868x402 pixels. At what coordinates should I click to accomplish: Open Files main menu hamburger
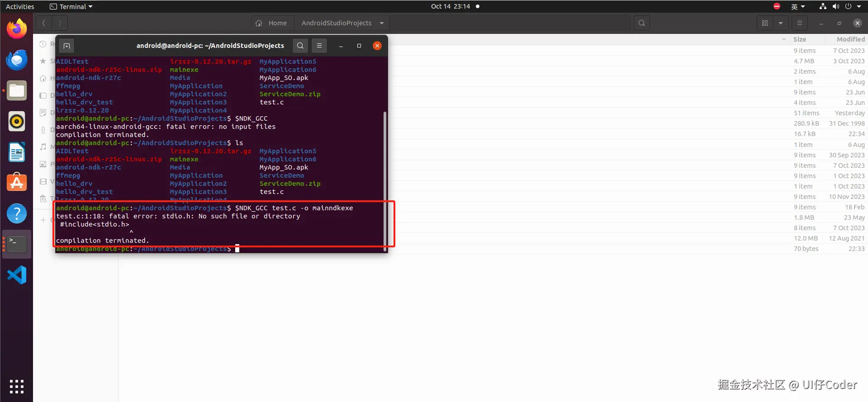click(x=800, y=23)
